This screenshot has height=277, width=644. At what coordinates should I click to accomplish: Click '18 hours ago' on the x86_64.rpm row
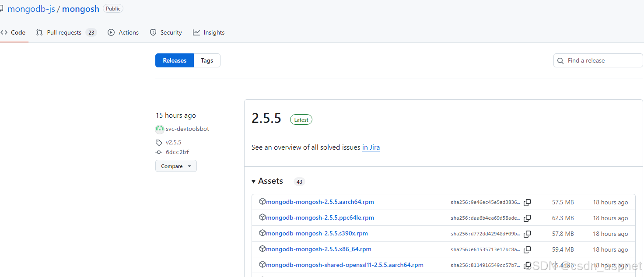point(610,249)
